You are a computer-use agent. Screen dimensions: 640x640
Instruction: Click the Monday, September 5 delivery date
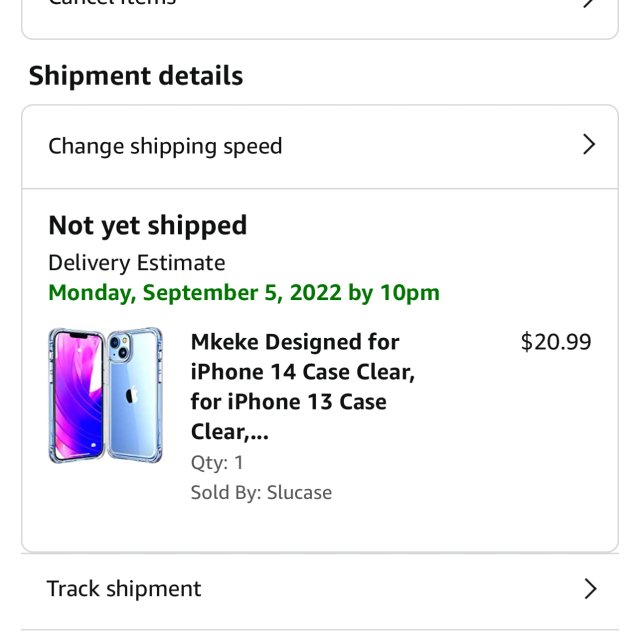click(244, 292)
